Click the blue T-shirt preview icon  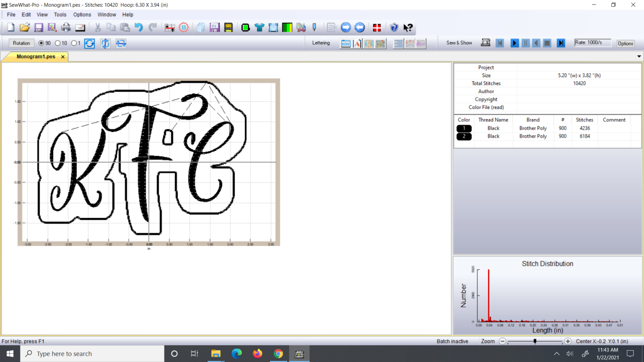[x=260, y=28]
